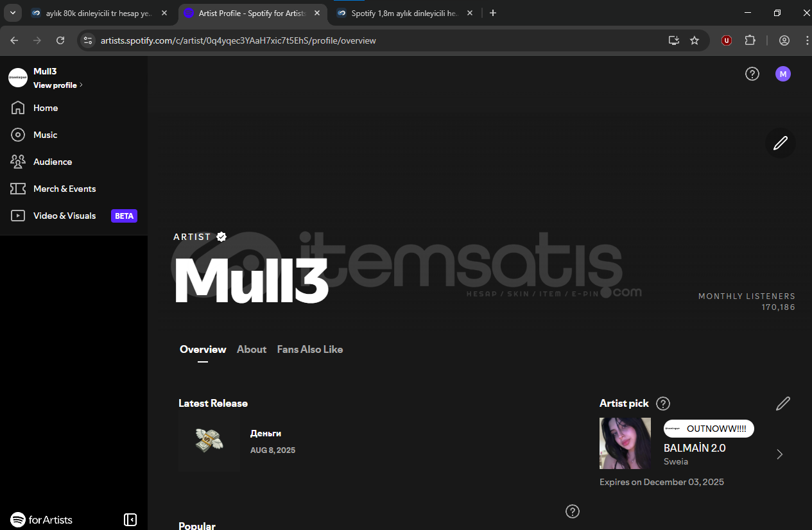The width and height of the screenshot is (812, 530).
Task: Click the OUTNOWW!!!! artist pick message bubble
Action: click(x=709, y=429)
